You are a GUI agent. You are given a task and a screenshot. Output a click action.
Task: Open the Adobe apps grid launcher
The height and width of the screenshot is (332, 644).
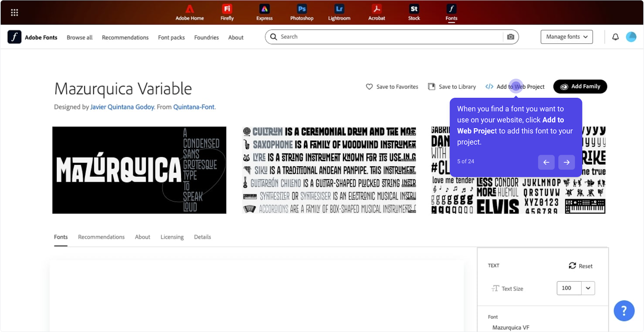(14, 12)
